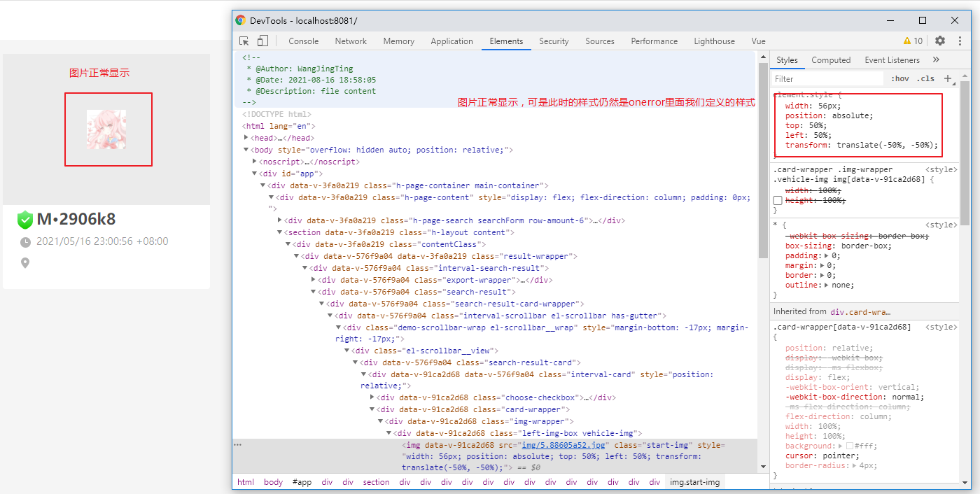The height and width of the screenshot is (494, 980).
Task: Activate the inspect element picker icon
Action: pyautogui.click(x=244, y=41)
